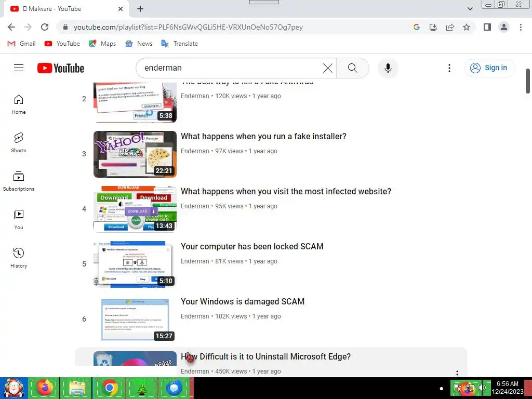Screen dimensions: 532x399
Task: Click Enderman channel under fake installer video
Action: 195,151
